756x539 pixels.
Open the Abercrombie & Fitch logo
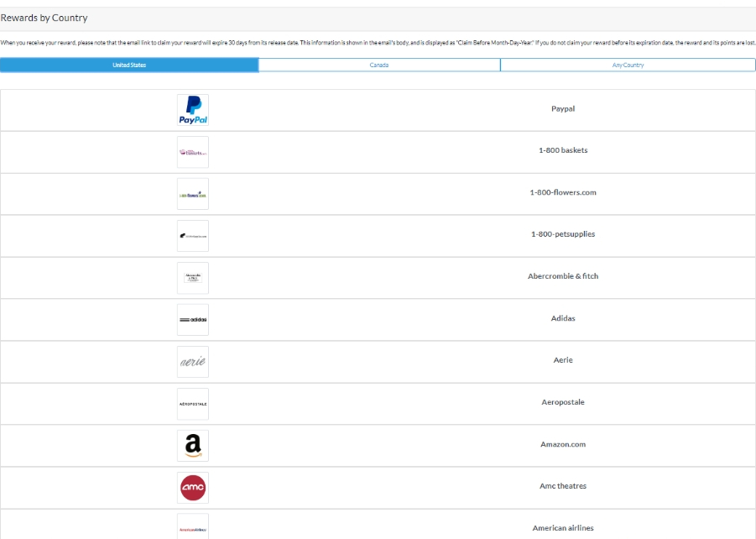(193, 278)
